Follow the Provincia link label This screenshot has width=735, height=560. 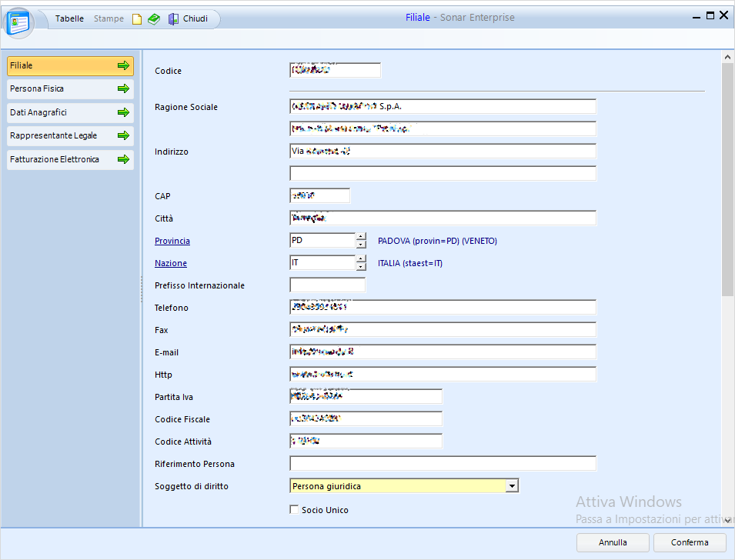click(172, 241)
